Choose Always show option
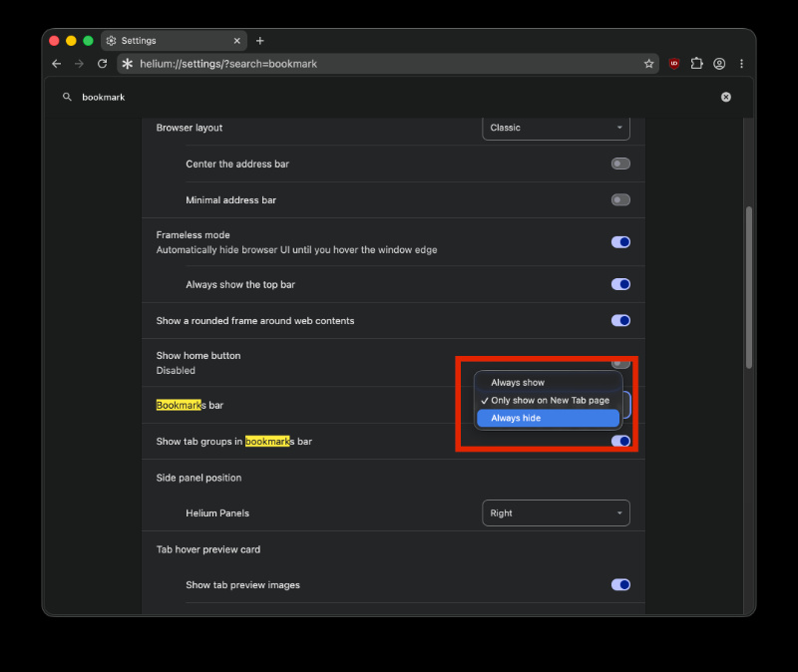The width and height of the screenshot is (798, 672). (548, 383)
